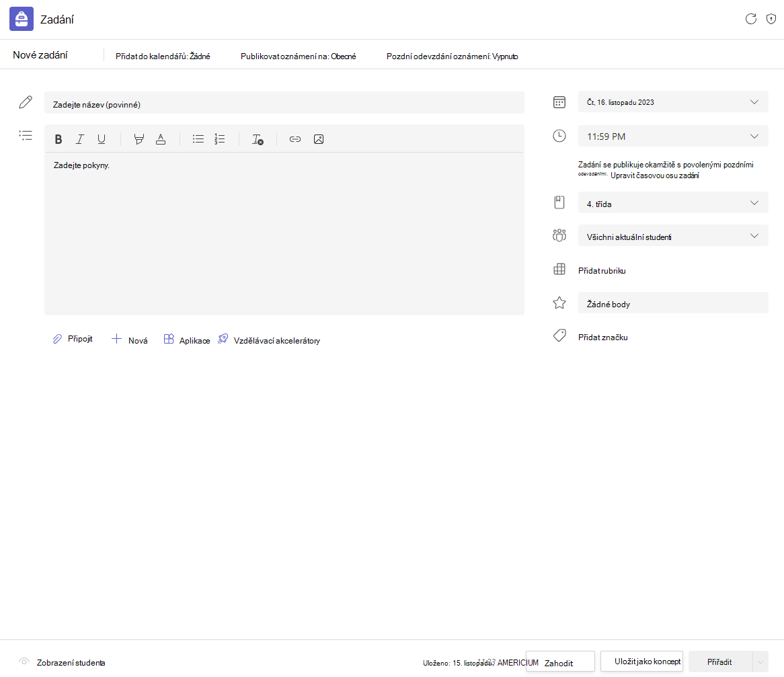Image resolution: width=784 pixels, height=677 pixels.
Task: Refresh the Zadání page
Action: 750,19
